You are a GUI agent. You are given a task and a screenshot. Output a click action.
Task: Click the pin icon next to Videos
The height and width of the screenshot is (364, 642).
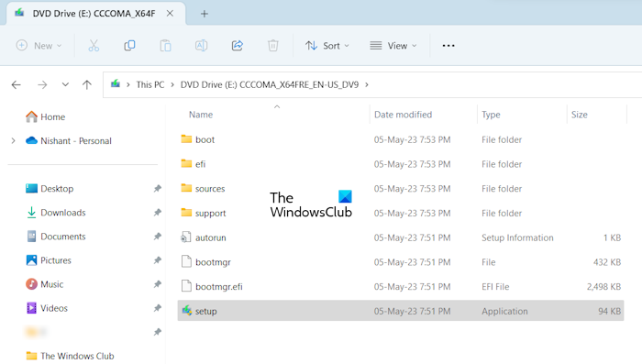point(157,308)
